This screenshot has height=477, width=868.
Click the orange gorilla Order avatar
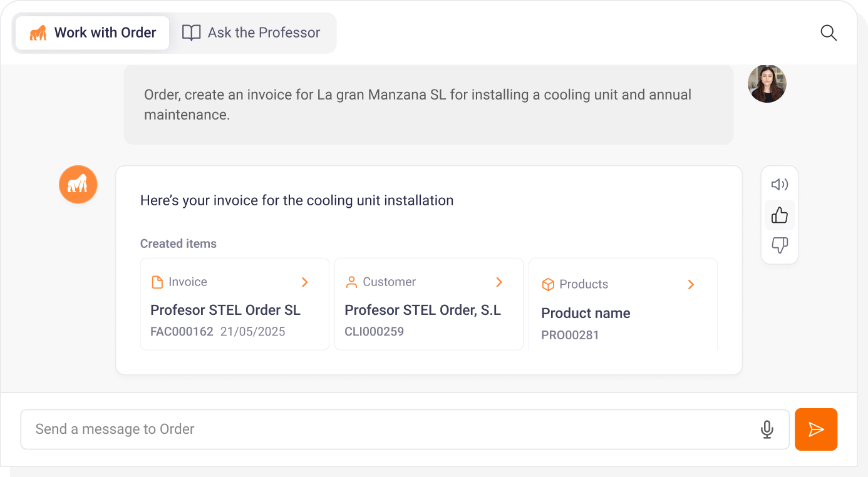click(x=78, y=185)
